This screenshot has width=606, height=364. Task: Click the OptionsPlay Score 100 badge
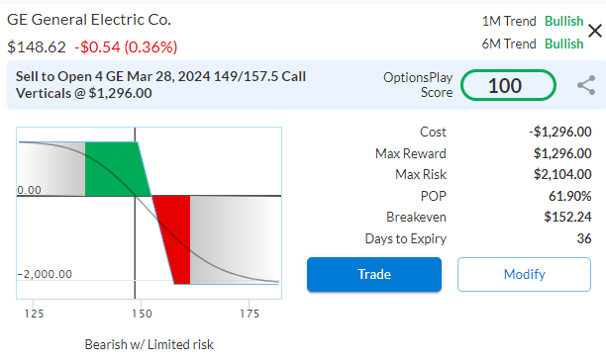pos(508,85)
